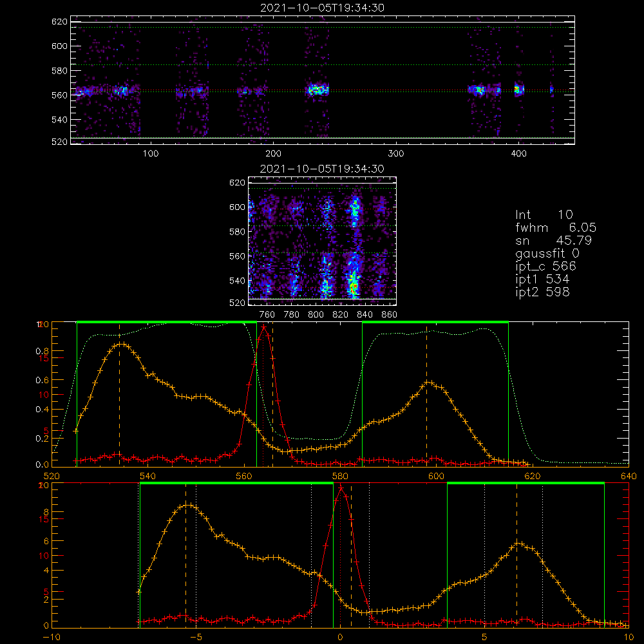Click the 6 label on the bottom plot's left axis
644x644 pixels.
[46, 542]
